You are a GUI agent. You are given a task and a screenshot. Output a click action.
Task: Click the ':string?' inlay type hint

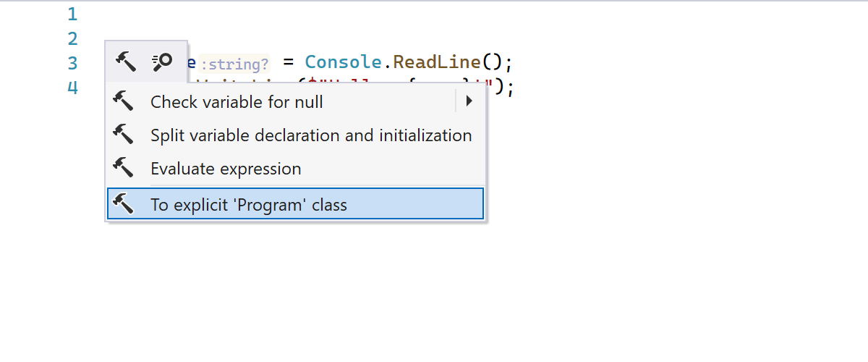[x=234, y=64]
